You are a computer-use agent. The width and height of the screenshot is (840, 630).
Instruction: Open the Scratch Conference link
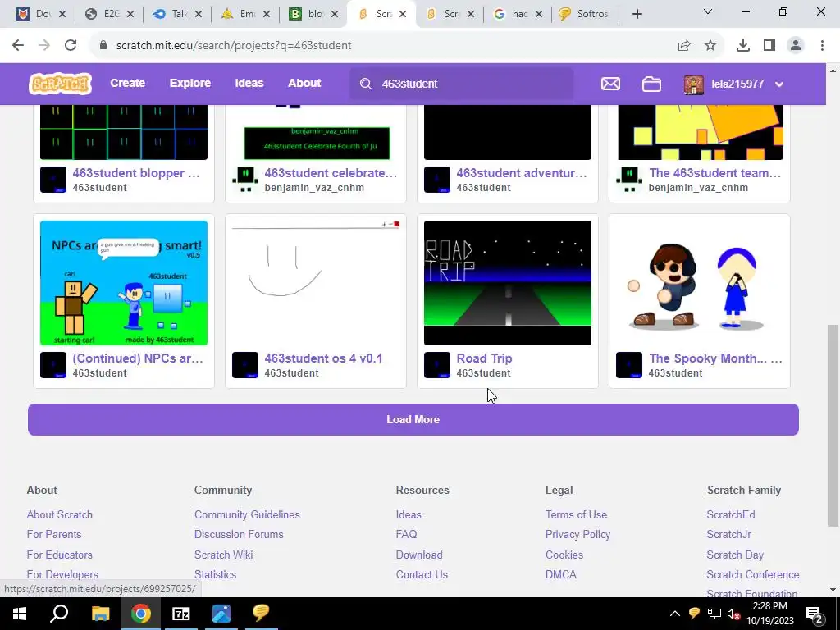pos(753,574)
